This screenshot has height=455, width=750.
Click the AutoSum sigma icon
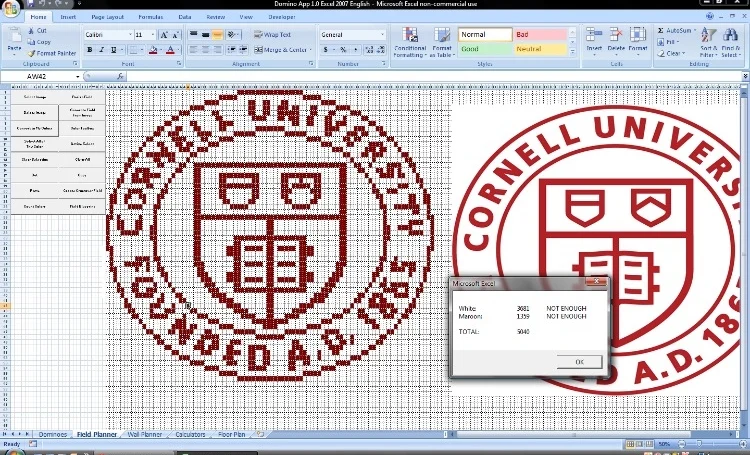click(x=661, y=31)
